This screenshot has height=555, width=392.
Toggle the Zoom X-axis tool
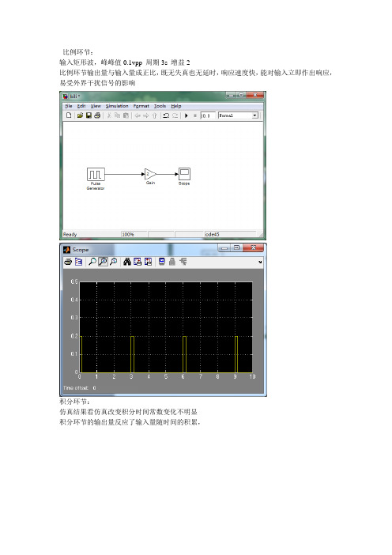tap(103, 262)
